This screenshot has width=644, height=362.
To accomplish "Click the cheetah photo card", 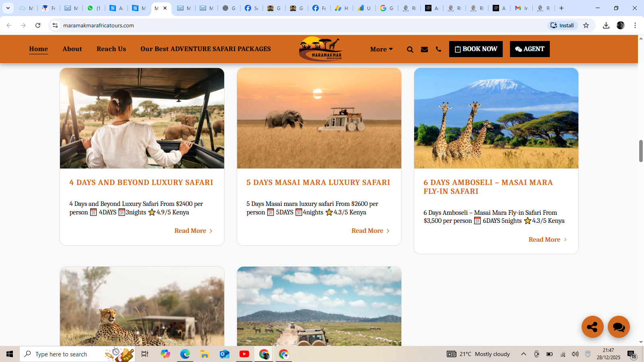I will point(142,306).
